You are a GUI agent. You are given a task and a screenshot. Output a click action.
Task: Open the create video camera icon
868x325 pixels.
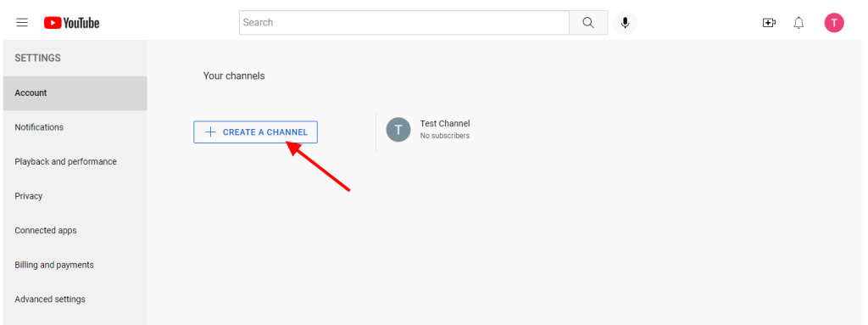point(769,23)
